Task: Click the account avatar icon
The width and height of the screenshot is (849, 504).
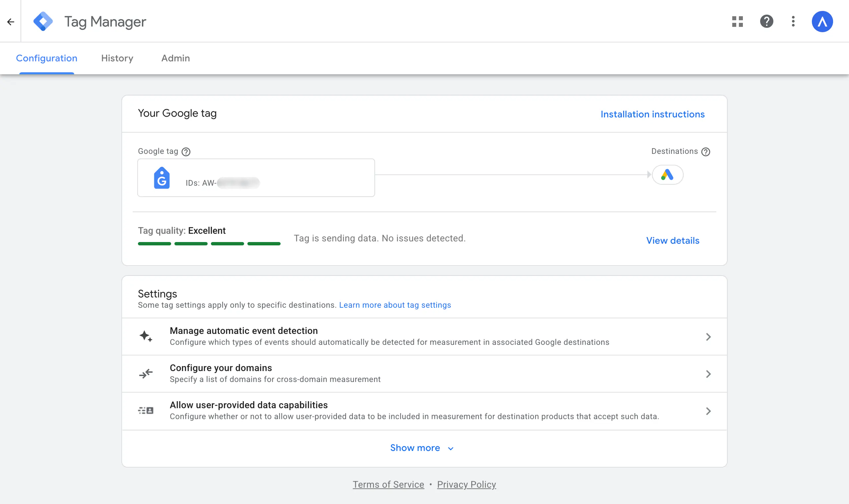Action: (x=822, y=22)
